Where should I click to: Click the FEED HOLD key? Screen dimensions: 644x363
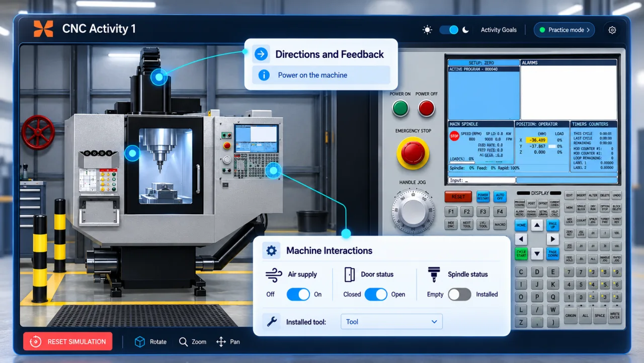(570, 259)
